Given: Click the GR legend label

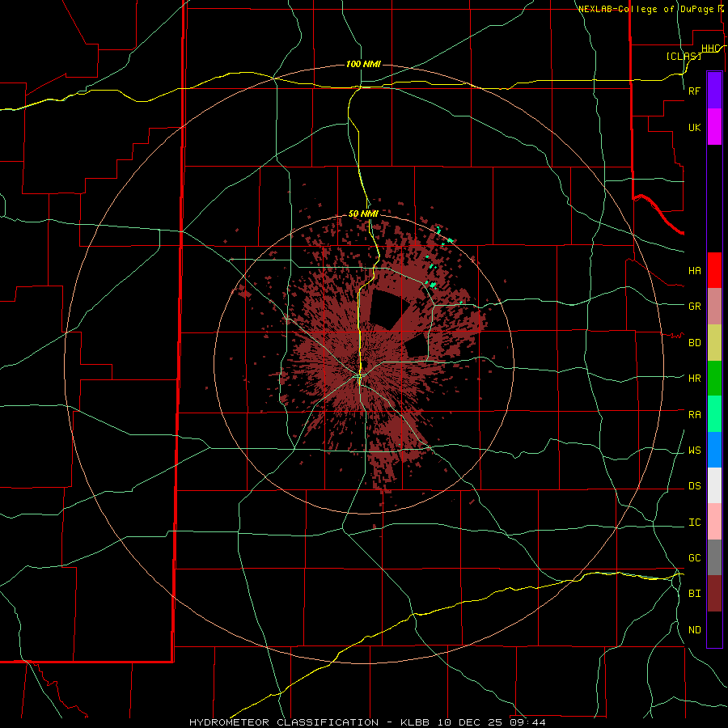Looking at the screenshot, I should pos(694,307).
